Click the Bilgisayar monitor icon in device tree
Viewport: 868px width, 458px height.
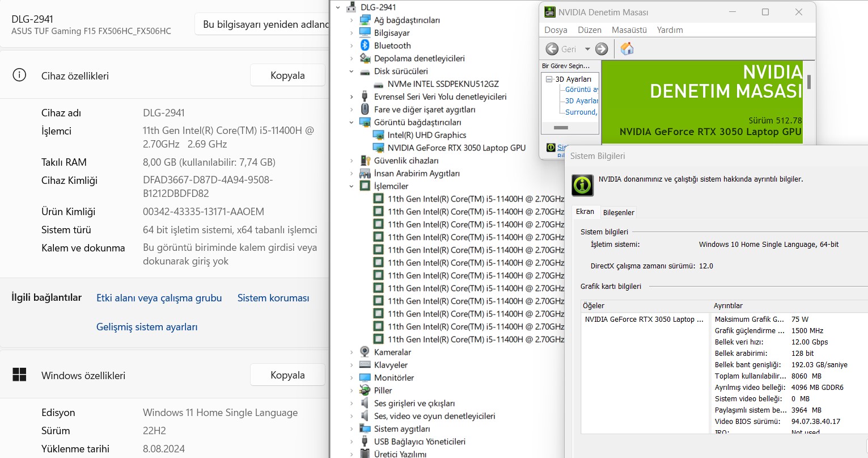[365, 33]
